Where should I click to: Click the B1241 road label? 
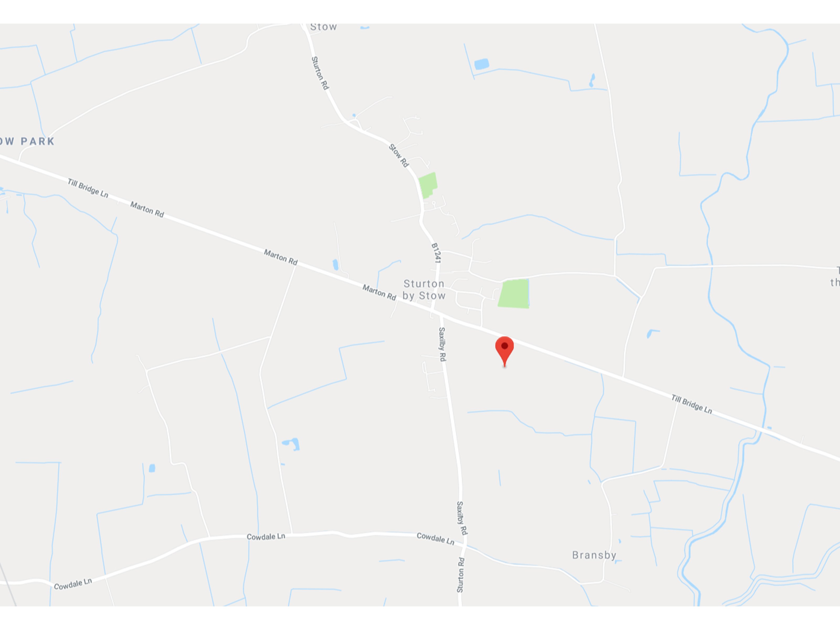[436, 253]
